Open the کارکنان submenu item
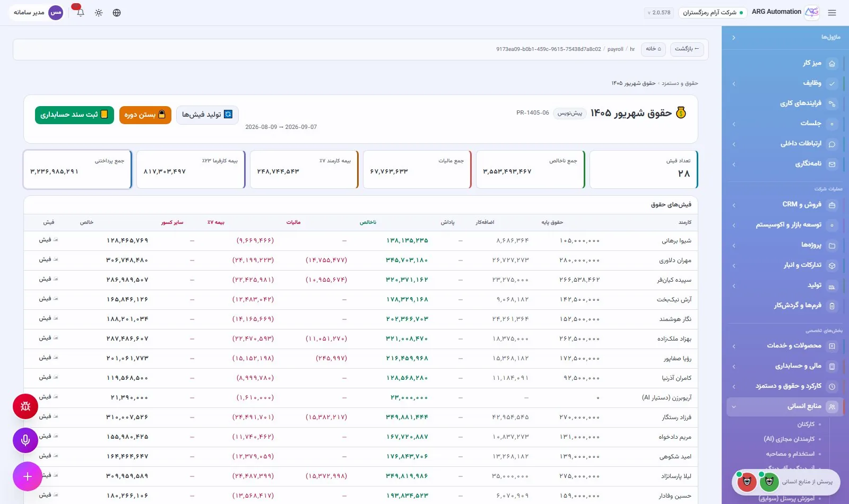Image resolution: width=849 pixels, height=504 pixels. pyautogui.click(x=805, y=424)
